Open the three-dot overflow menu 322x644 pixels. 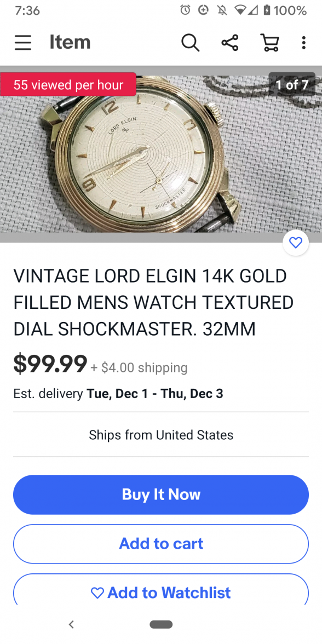pos(303,42)
